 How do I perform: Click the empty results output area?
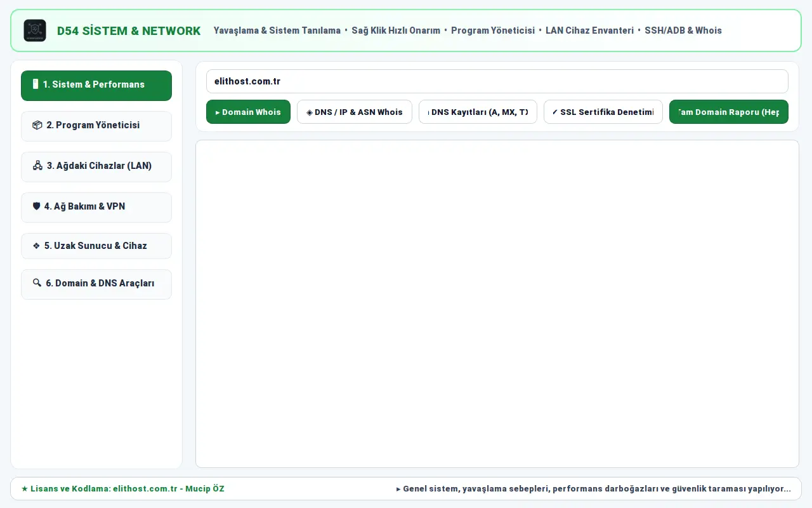(497, 304)
